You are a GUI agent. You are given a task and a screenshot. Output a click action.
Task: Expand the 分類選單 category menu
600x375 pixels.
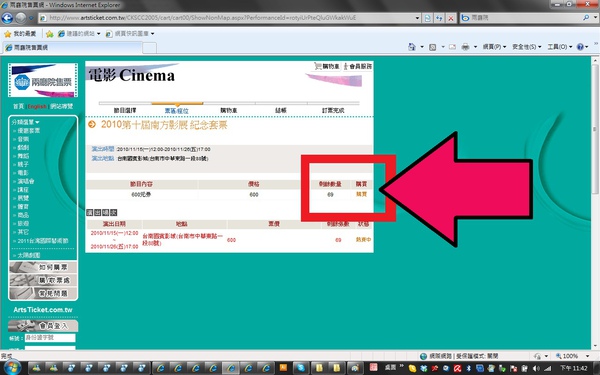[x=25, y=122]
